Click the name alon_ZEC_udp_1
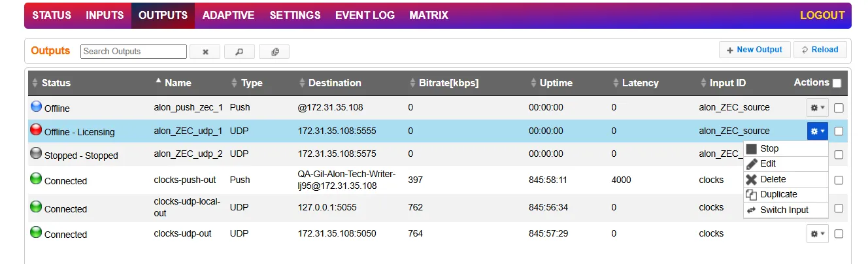Image resolution: width=868 pixels, height=264 pixels. tap(188, 131)
